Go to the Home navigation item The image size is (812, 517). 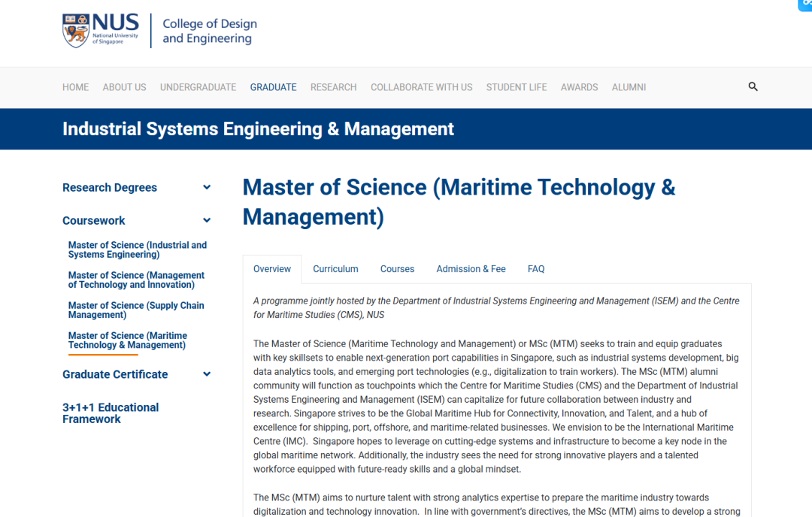(x=75, y=87)
